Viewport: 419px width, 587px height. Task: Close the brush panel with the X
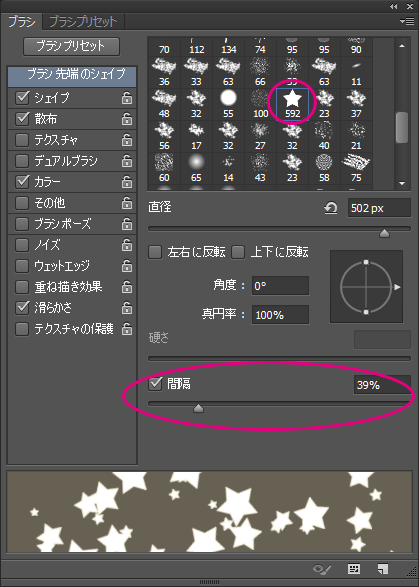pyautogui.click(x=410, y=6)
